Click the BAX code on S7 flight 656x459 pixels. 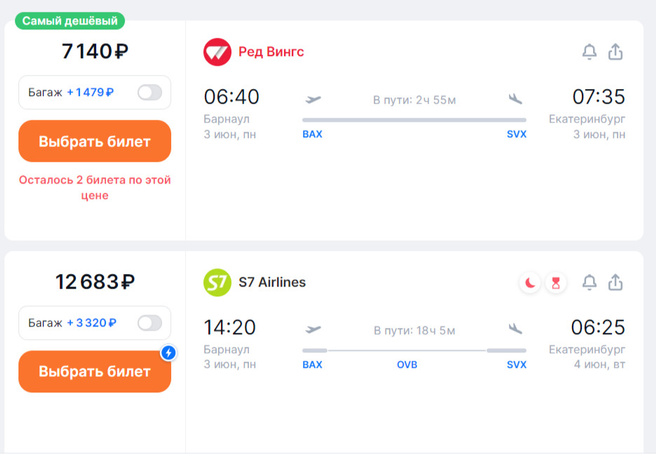(x=313, y=365)
